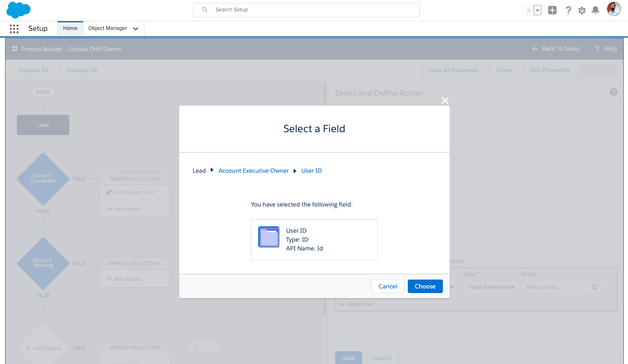Open the Type Field Reference dropdown
Screen dimensions: 628x364
tap(491, 287)
